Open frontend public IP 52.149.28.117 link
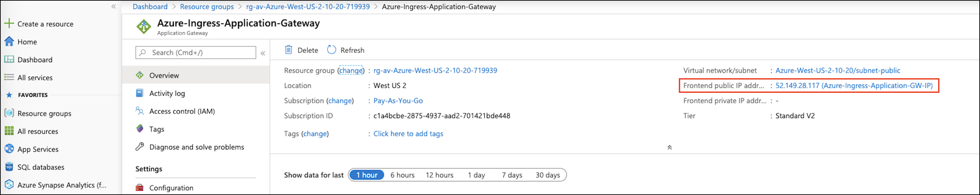This screenshot has width=980, height=195. click(854, 86)
